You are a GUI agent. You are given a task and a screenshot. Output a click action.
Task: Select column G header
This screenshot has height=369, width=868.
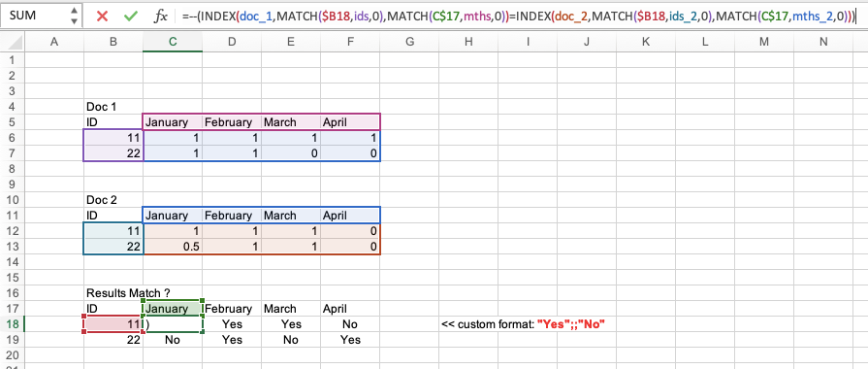(x=409, y=42)
